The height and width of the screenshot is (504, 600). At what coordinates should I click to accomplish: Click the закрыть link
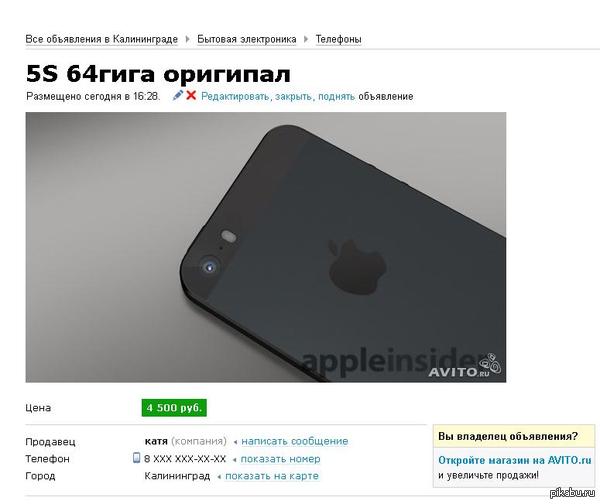(293, 96)
